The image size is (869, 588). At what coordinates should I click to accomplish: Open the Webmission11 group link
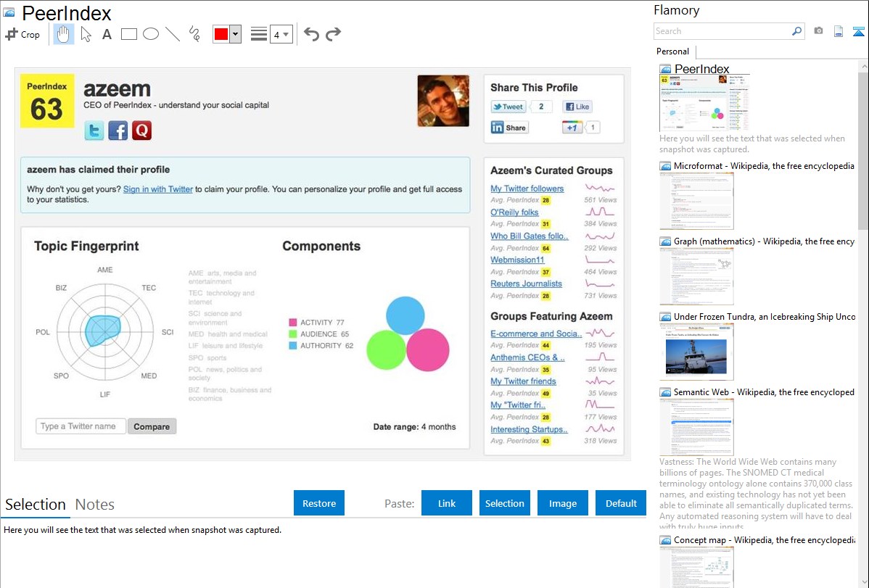pos(517,260)
